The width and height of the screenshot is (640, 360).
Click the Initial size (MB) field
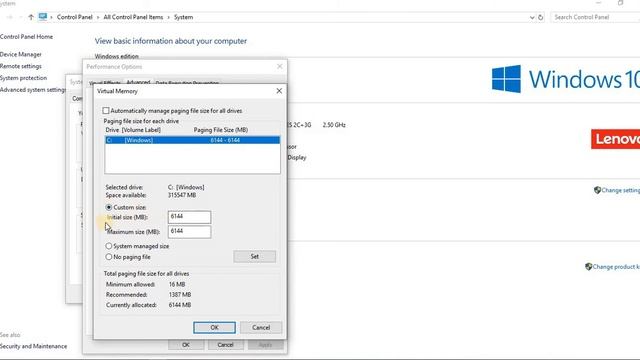coord(189,217)
